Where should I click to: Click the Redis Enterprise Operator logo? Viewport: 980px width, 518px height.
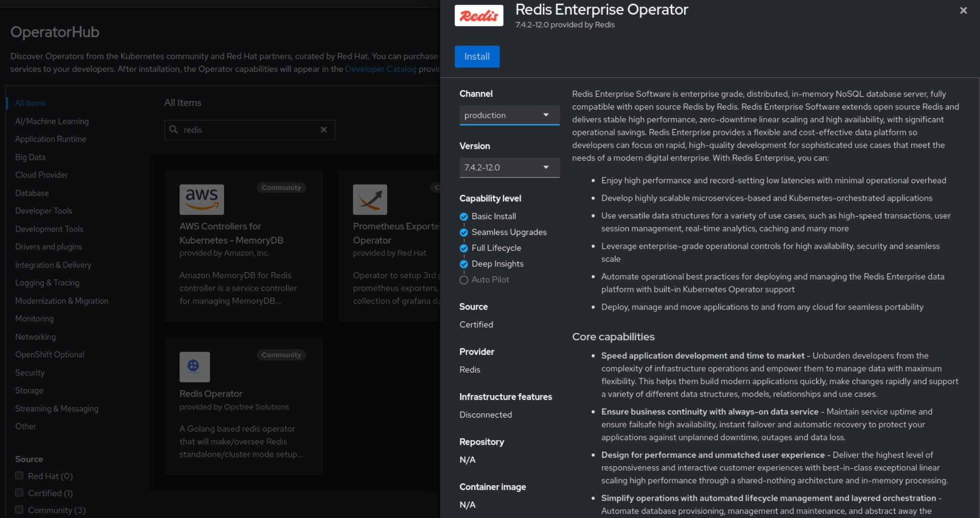(478, 15)
